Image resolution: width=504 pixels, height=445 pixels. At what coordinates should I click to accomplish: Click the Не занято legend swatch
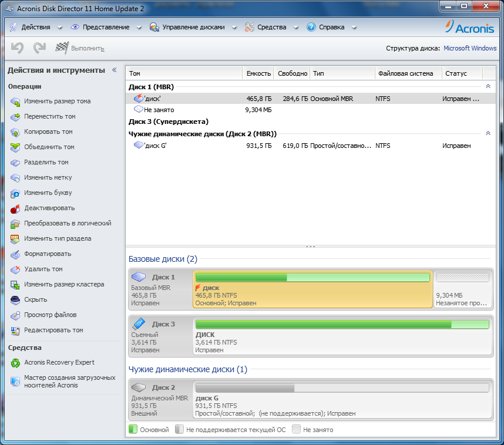pyautogui.click(x=296, y=429)
